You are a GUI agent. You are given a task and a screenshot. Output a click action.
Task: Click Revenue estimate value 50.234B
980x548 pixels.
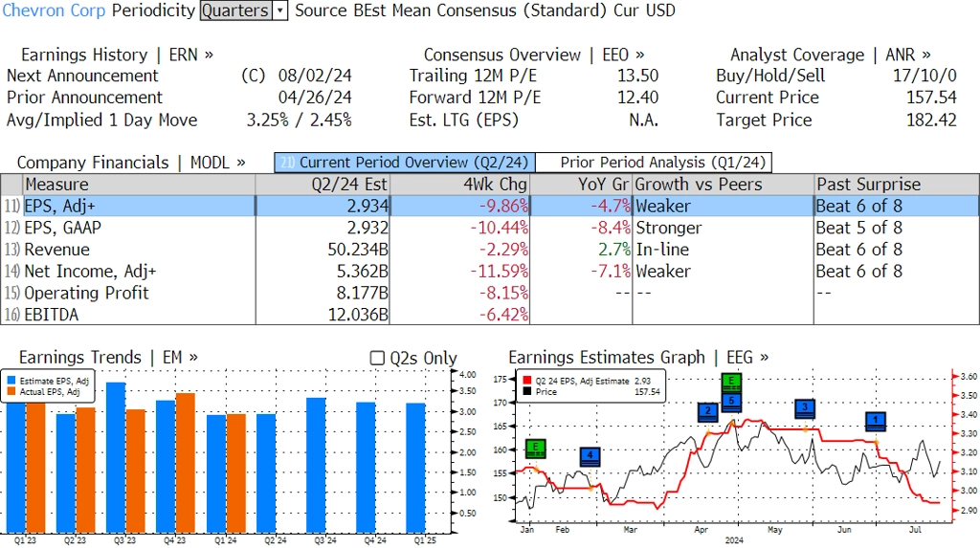pyautogui.click(x=358, y=250)
